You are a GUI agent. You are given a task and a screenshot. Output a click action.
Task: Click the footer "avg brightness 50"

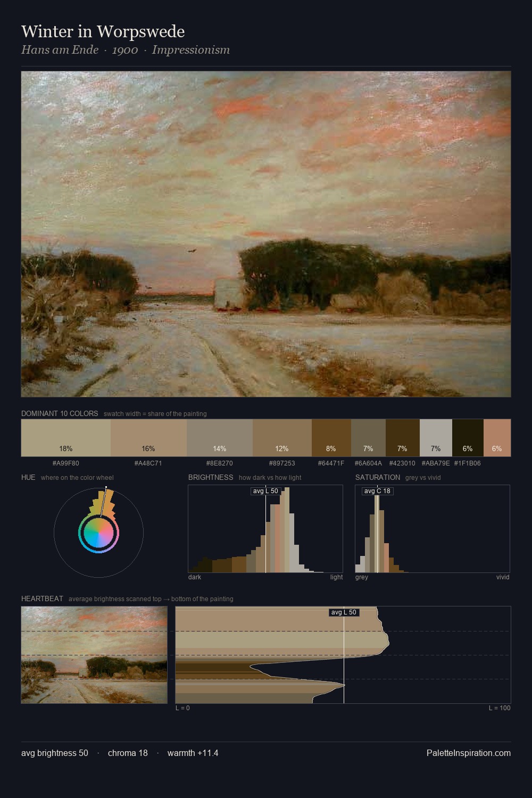point(55,753)
